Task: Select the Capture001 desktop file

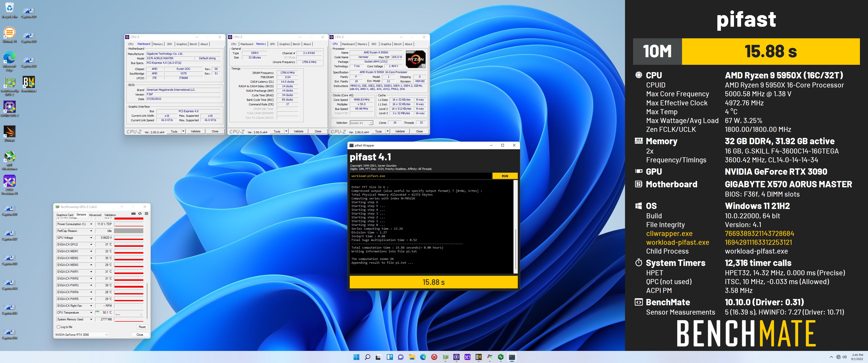Action: tap(9, 210)
